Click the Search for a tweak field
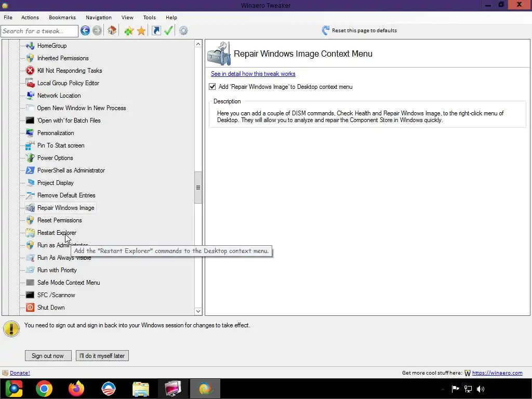This screenshot has width=532, height=399. [39, 31]
